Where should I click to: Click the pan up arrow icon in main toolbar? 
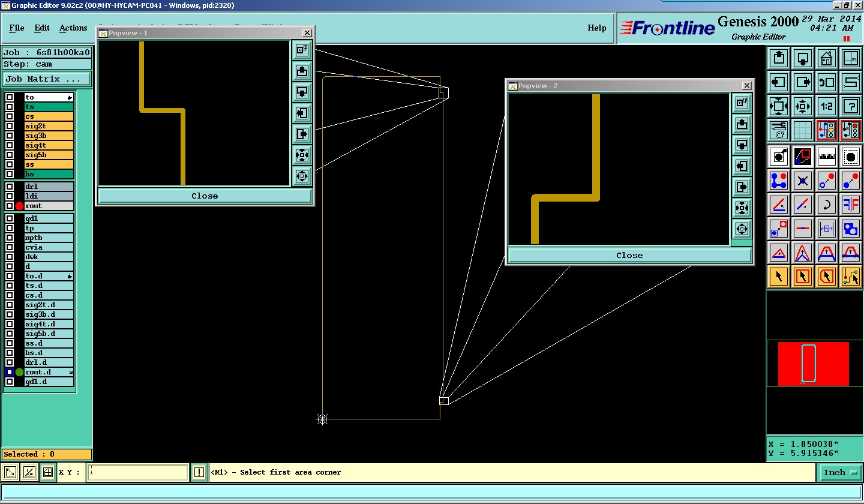pyautogui.click(x=779, y=58)
